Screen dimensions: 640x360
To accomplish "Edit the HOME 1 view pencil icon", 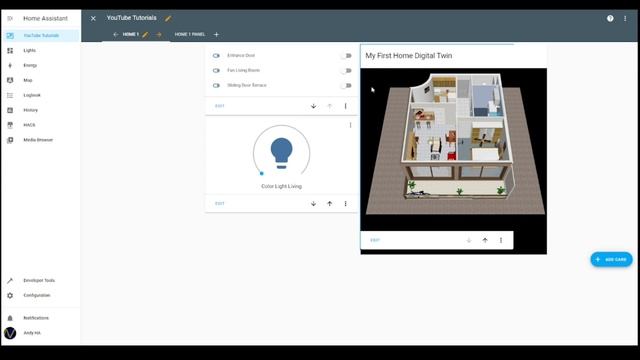I will point(145,35).
